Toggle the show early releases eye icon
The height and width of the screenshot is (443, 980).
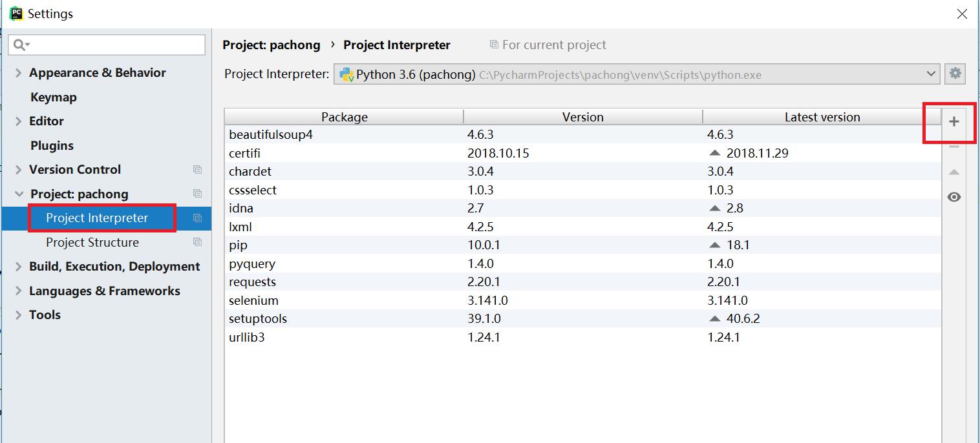click(x=953, y=197)
